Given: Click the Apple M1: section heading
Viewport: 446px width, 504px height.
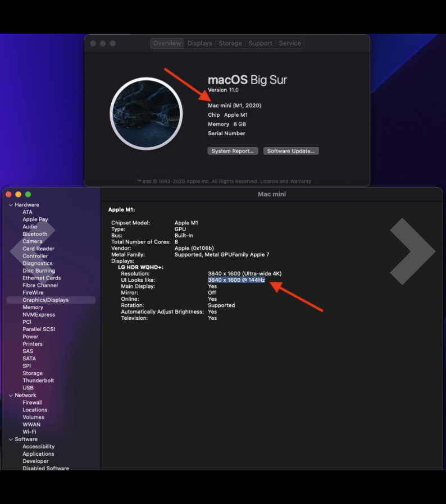Looking at the screenshot, I should point(122,209).
